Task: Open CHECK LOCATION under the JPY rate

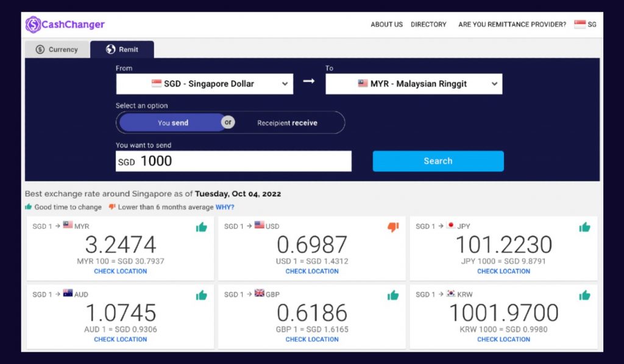Action: [x=503, y=271]
